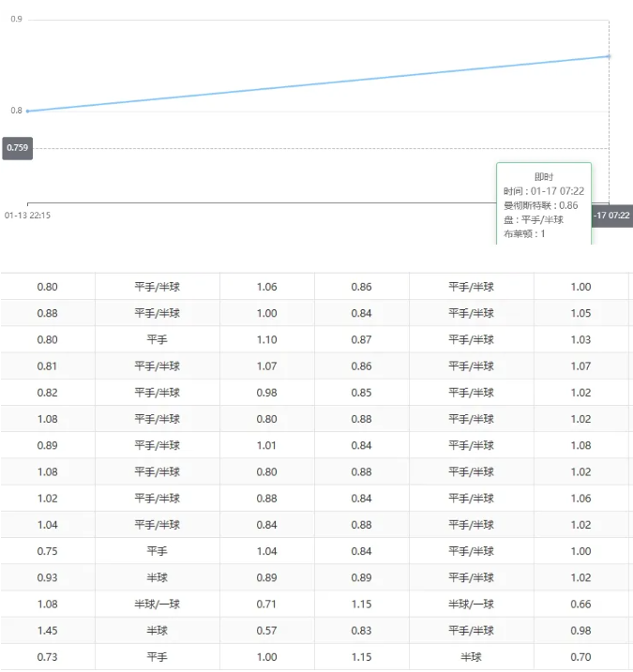Select the cell with value 0.57
This screenshot has height=672, width=633.
[266, 631]
